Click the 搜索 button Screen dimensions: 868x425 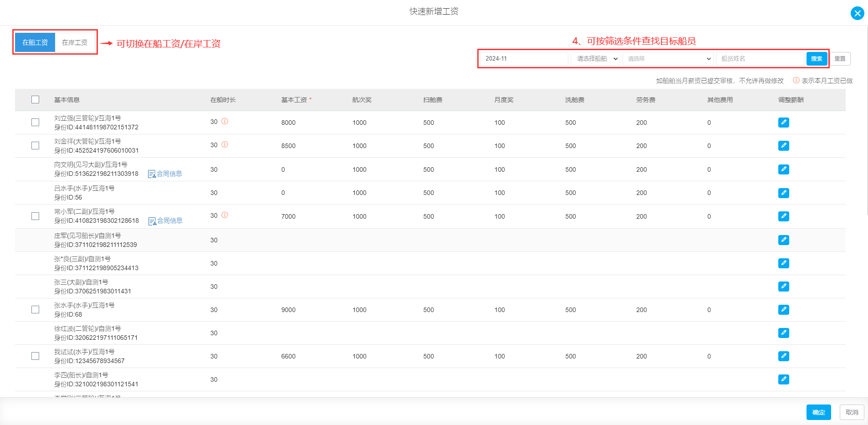tap(817, 59)
